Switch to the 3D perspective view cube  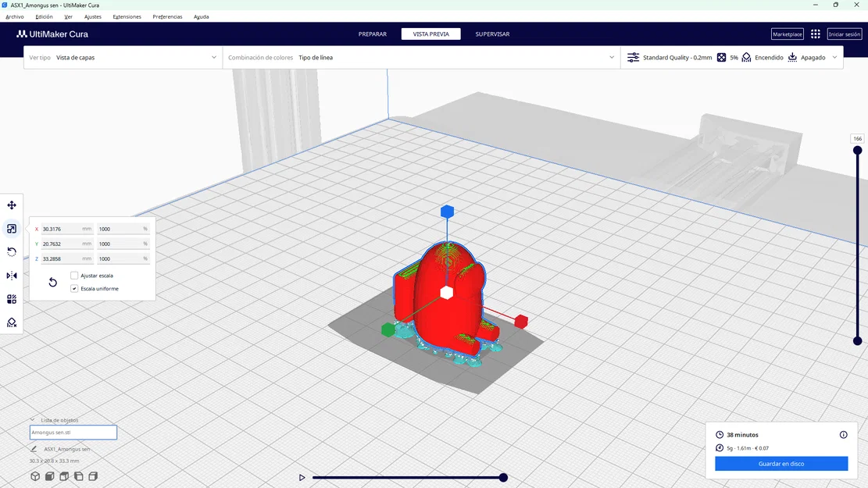tap(35, 476)
